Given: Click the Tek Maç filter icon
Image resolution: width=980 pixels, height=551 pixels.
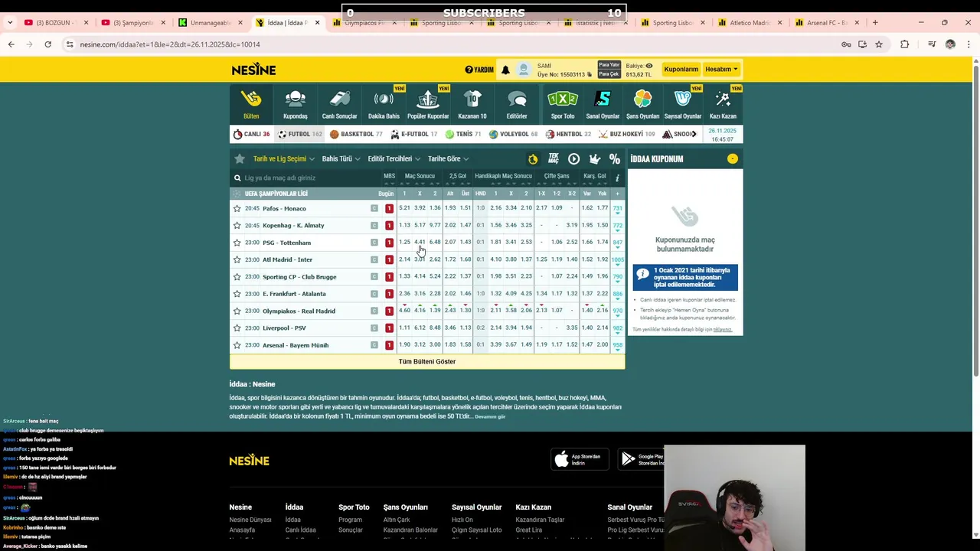Looking at the screenshot, I should [554, 158].
